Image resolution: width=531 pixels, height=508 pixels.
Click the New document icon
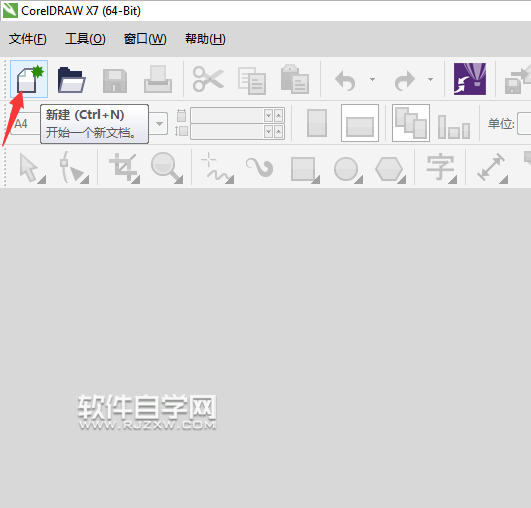[x=29, y=79]
